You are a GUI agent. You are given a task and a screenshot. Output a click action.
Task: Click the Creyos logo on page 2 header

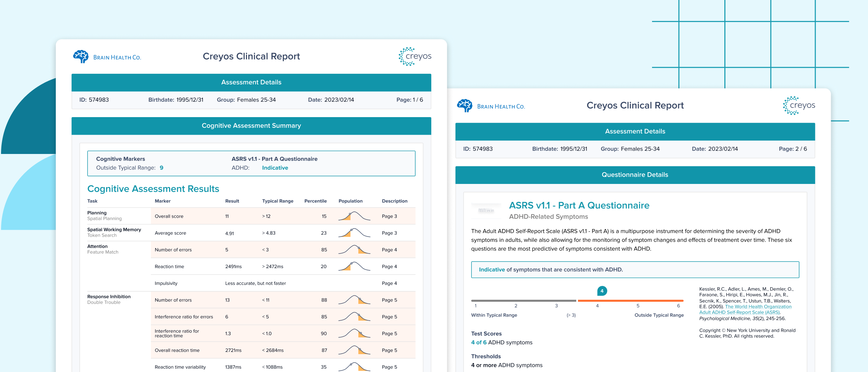[799, 105]
